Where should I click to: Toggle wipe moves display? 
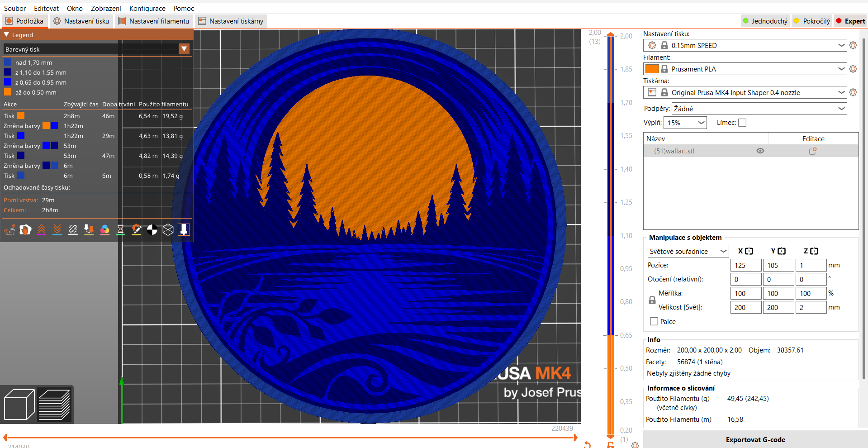coord(25,229)
